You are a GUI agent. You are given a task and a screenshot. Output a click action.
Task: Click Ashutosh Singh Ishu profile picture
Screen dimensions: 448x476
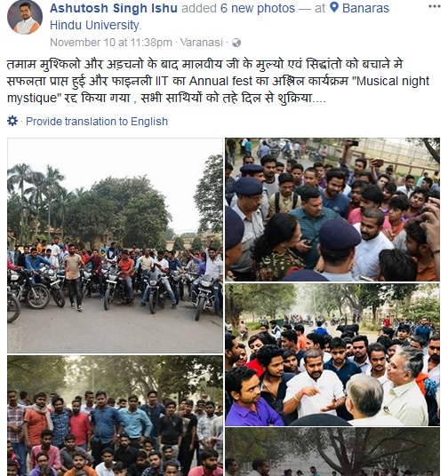click(25, 17)
